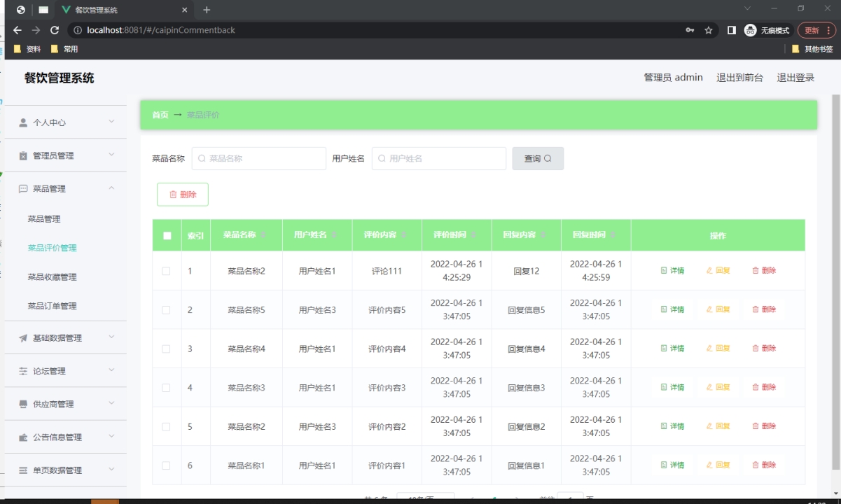Click the 基础数据管理 paper plane icon

pos(23,338)
